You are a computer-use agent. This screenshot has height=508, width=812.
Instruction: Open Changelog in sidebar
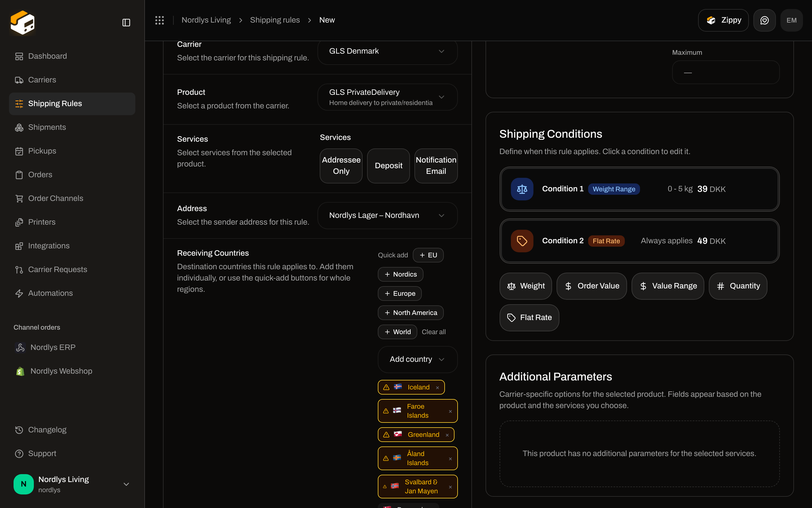[x=72, y=430]
